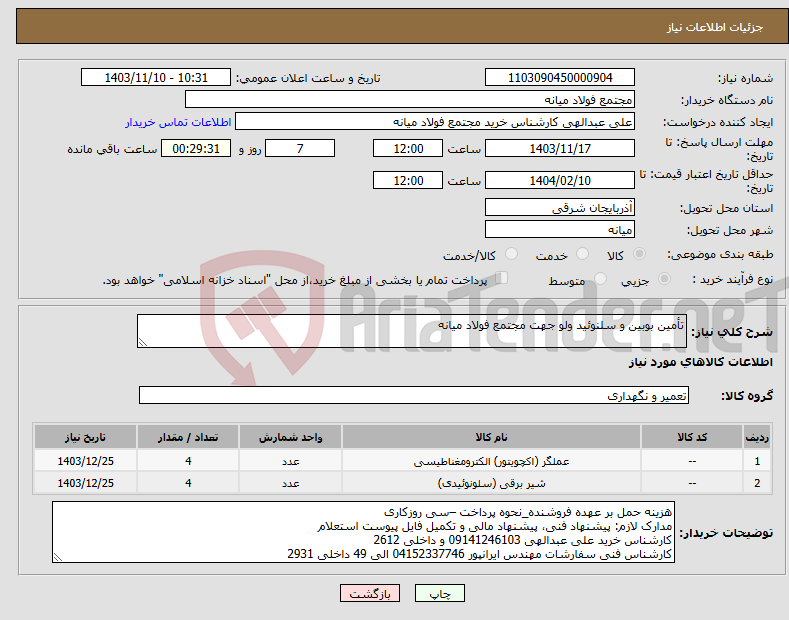Click the general description text area
The width and height of the screenshot is (789, 620).
coord(412,331)
